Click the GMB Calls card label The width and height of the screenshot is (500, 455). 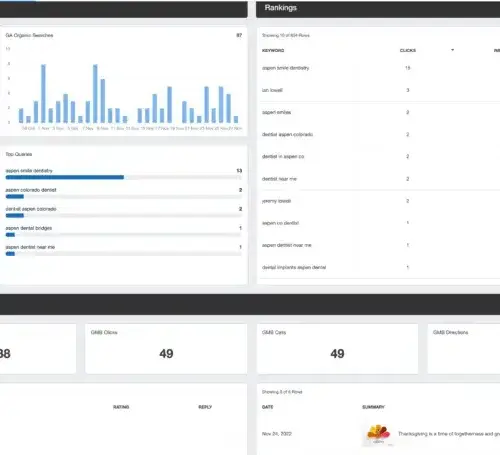(274, 332)
